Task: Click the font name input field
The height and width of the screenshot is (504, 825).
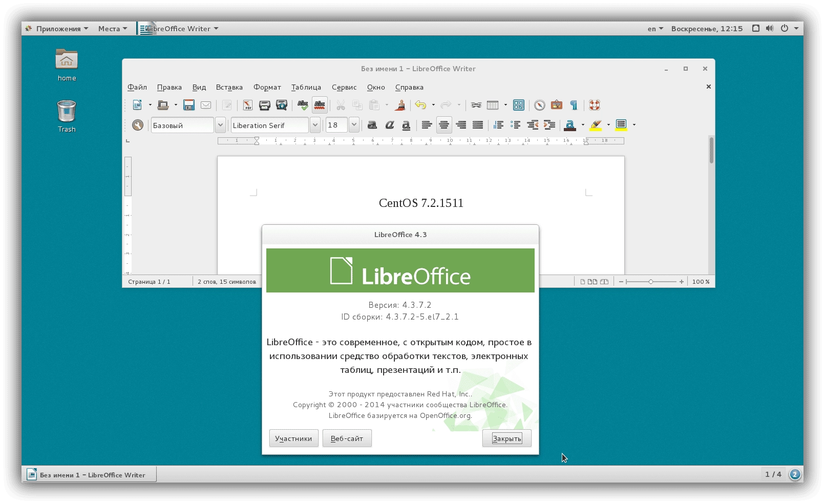Action: (x=270, y=125)
